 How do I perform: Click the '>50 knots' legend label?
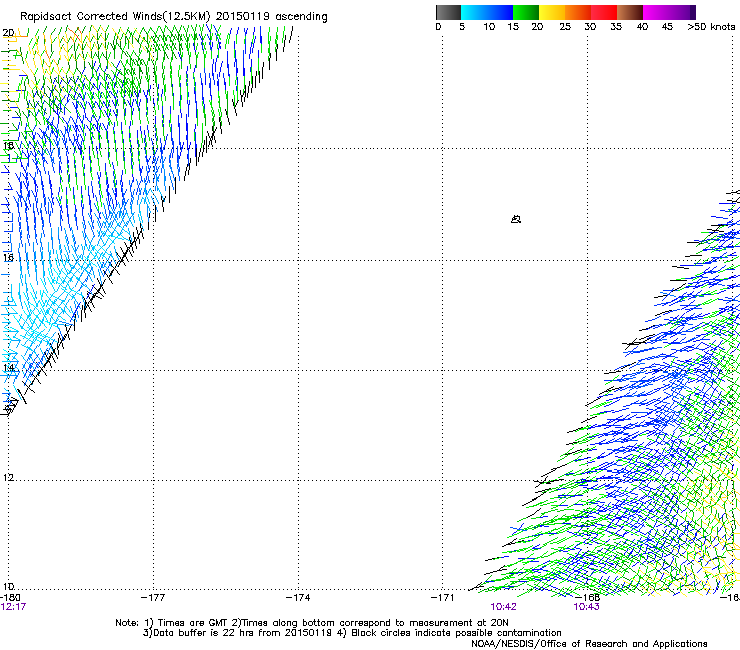coord(711,27)
